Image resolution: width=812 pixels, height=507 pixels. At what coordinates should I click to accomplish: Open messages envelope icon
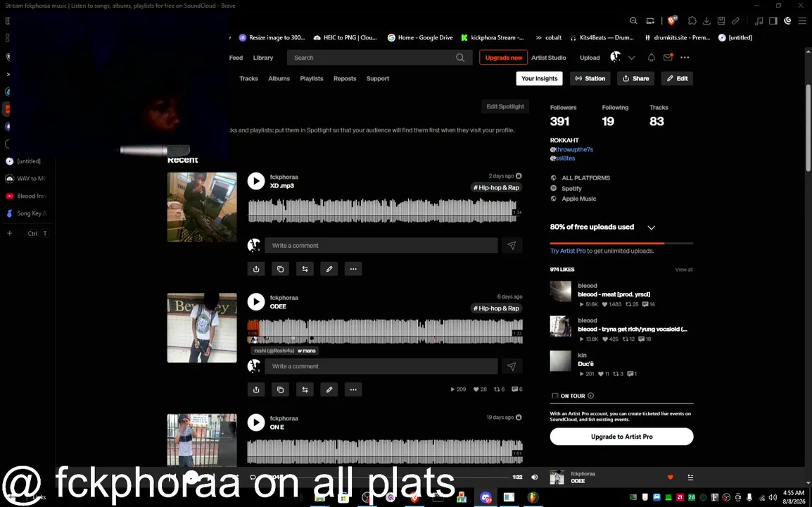(x=668, y=58)
